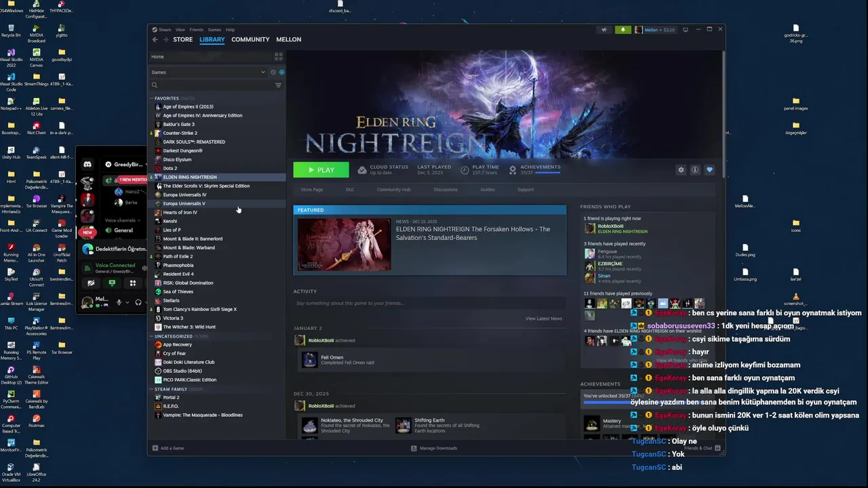Screen dimensions: 868x488
Task: Click the recent activity clock filter icon
Action: click(x=273, y=72)
